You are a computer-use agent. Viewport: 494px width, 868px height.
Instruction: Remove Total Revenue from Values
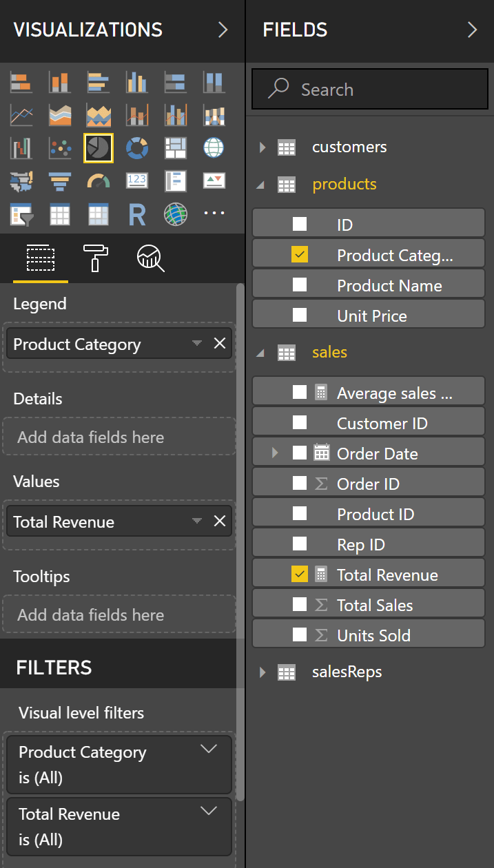click(x=220, y=521)
